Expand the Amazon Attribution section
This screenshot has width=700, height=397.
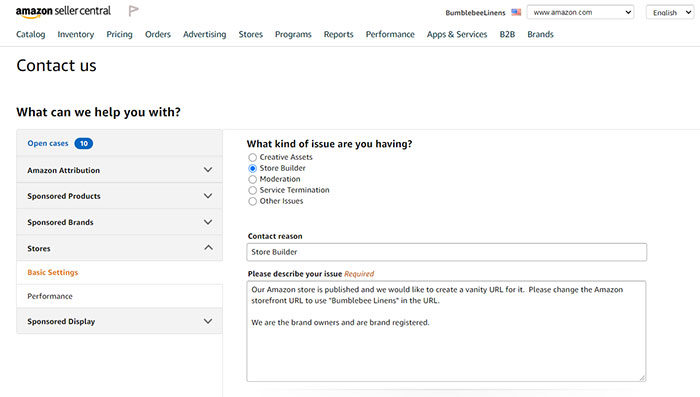click(120, 170)
